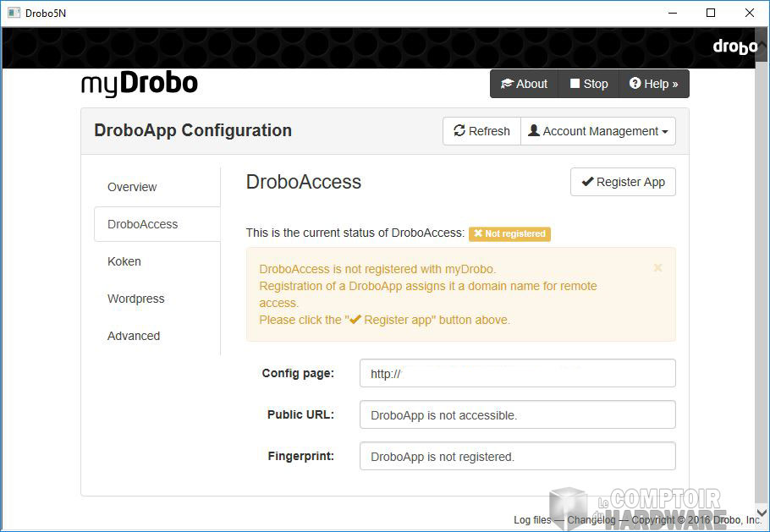Click the Drobo5N window title icon

14,13
